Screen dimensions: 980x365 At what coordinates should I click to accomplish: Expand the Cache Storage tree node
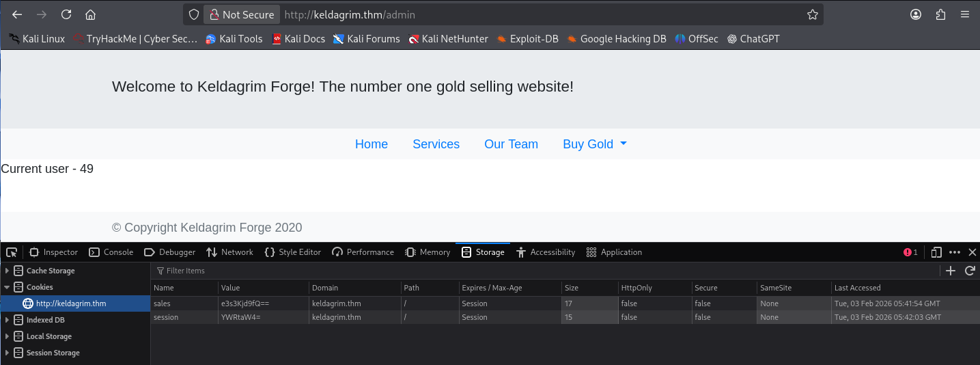8,271
